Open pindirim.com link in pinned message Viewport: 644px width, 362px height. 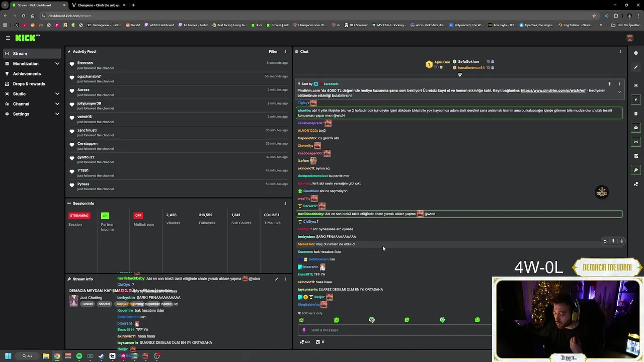pyautogui.click(x=553, y=90)
